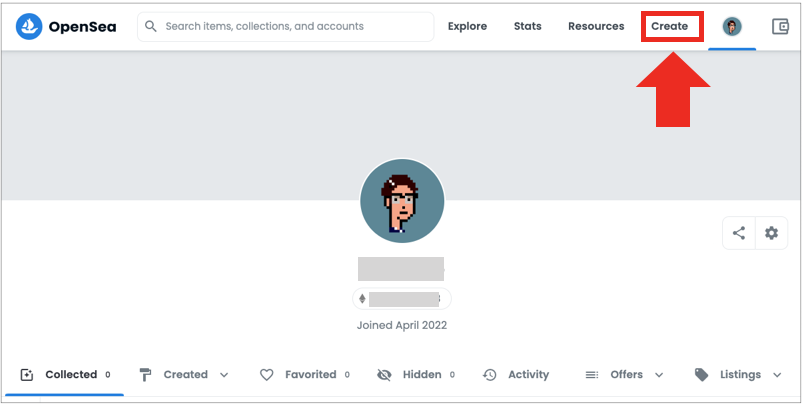This screenshot has height=407, width=803.
Task: Open the Hidden crossed-eye tab
Action: coord(415,375)
